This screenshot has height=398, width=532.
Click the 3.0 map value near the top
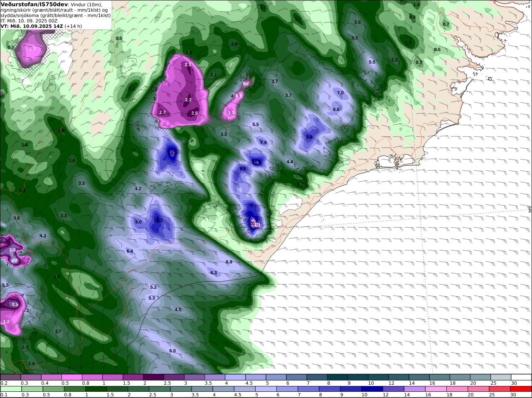[357, 22]
